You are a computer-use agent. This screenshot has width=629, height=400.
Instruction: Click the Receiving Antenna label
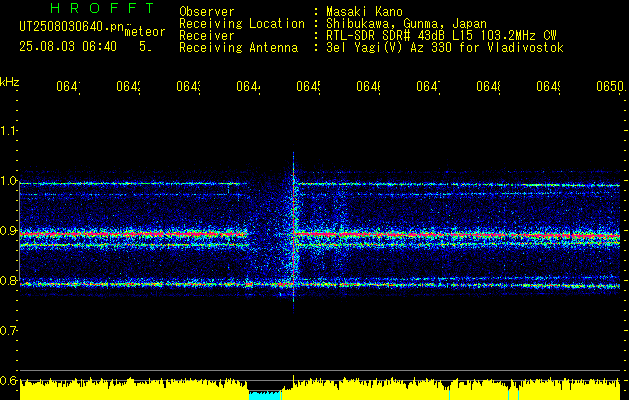coord(238,48)
